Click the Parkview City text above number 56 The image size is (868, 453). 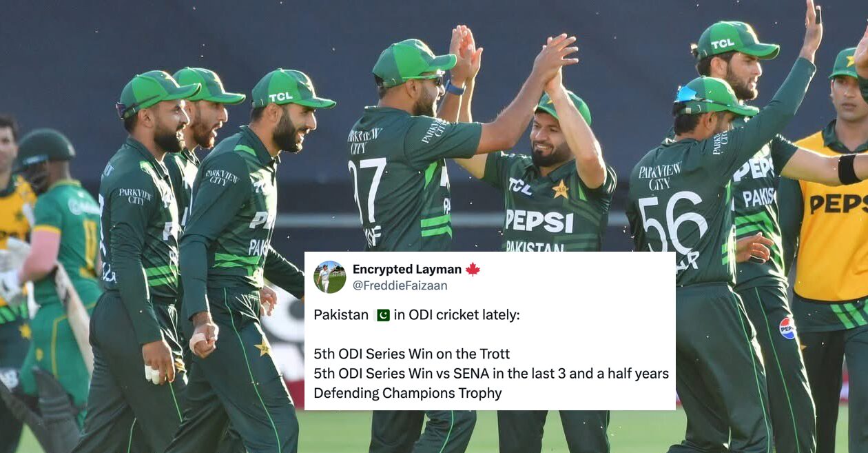pyautogui.click(x=659, y=175)
